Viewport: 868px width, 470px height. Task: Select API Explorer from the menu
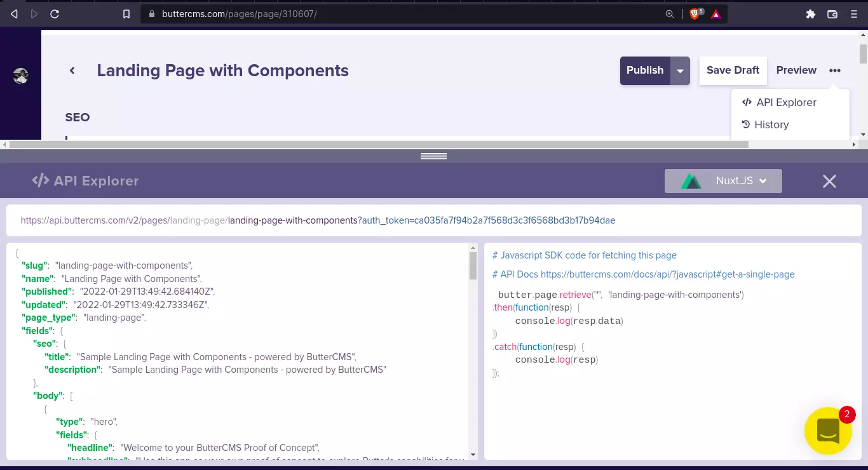[x=779, y=102]
